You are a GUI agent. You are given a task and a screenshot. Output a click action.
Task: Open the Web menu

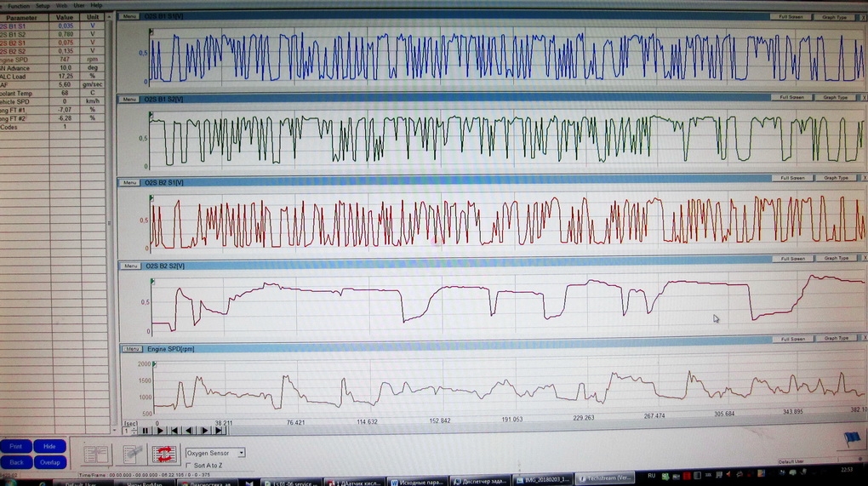pos(61,6)
